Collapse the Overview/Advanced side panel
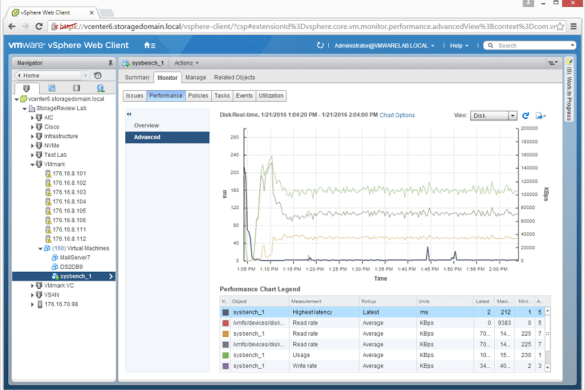585x390 pixels. [129, 114]
